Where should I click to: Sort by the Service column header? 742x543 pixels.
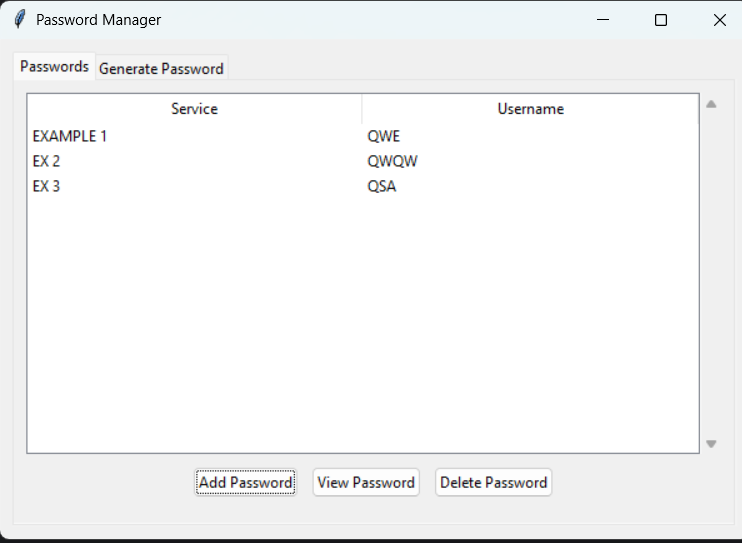(x=194, y=109)
